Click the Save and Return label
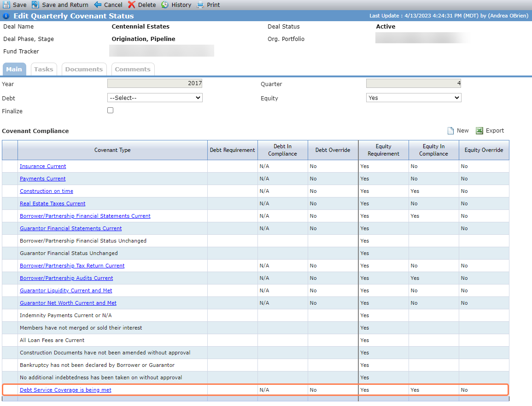 pyautogui.click(x=65, y=5)
